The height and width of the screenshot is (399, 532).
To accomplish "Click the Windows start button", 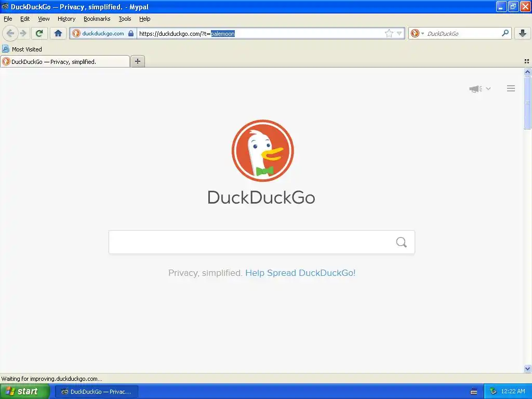I will pos(25,391).
